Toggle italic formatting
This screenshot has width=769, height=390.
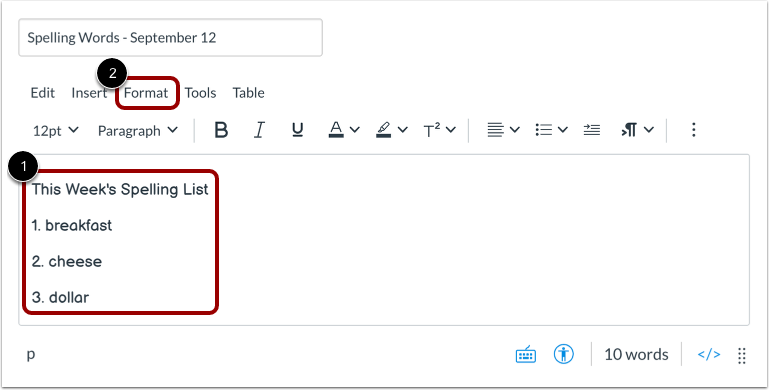pyautogui.click(x=259, y=130)
